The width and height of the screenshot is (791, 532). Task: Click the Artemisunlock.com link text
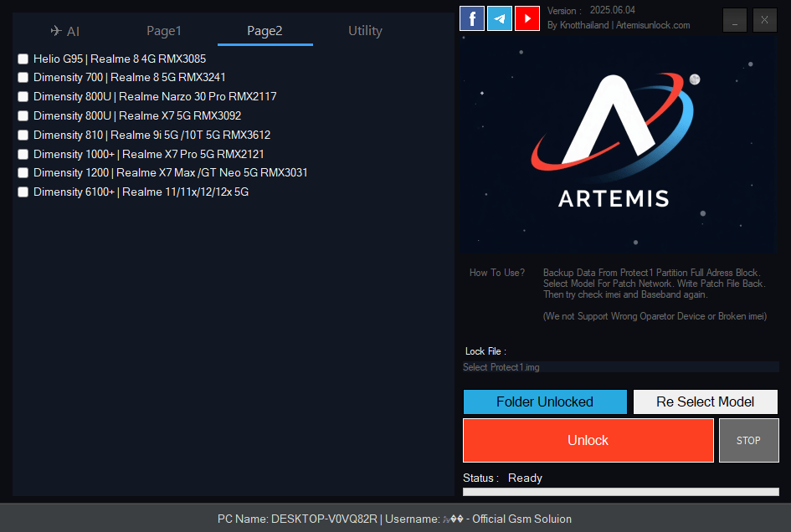[652, 25]
